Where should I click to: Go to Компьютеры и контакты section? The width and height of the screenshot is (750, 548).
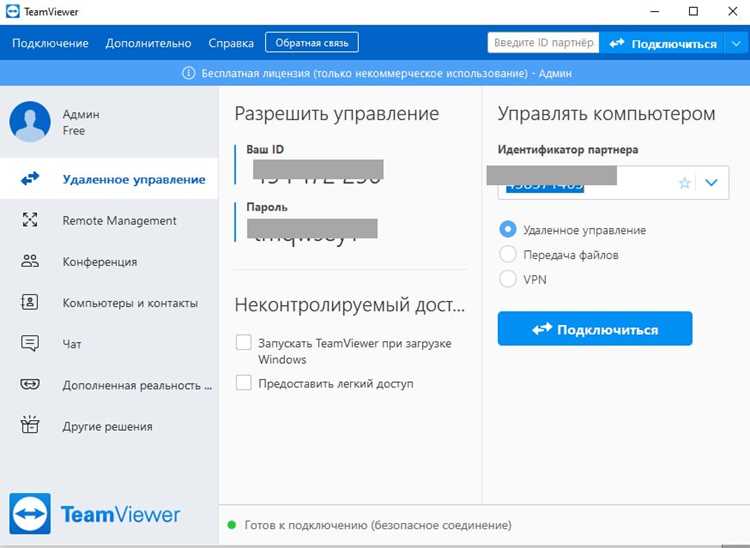coord(109,302)
